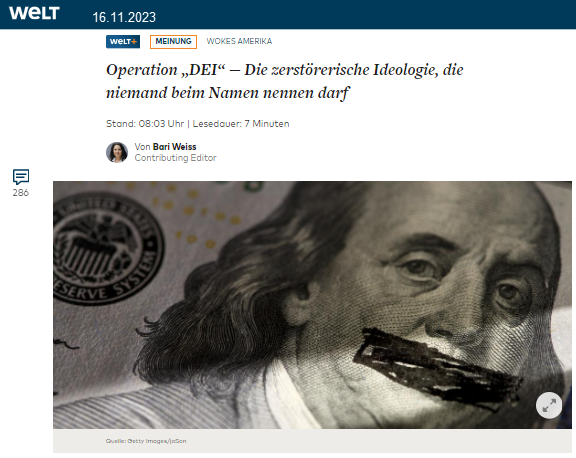Click the second headline line 'niemand beim Namen'
Viewport: 576px width, 458px height.
click(228, 93)
